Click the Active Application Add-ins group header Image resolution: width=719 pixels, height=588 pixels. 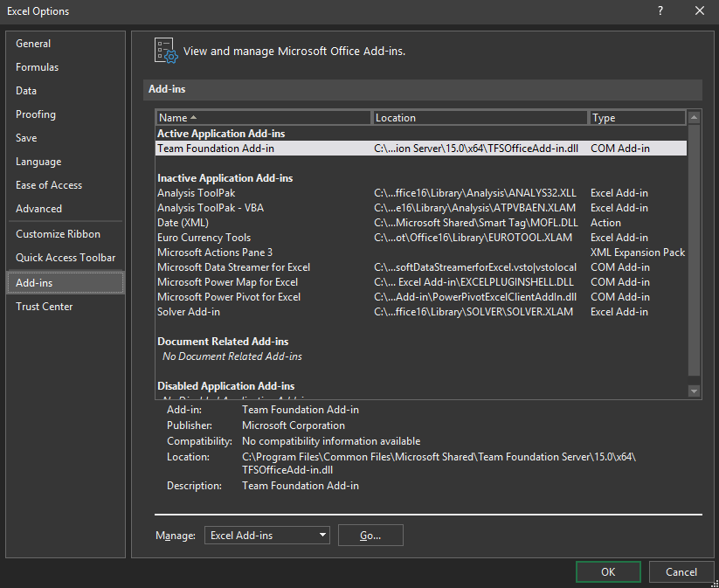221,134
